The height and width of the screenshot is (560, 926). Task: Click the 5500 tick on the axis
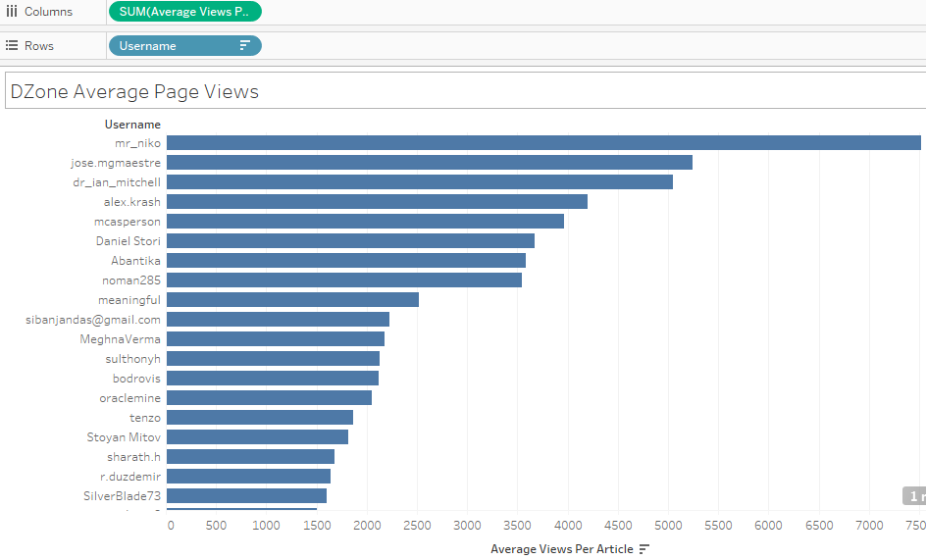718,525
